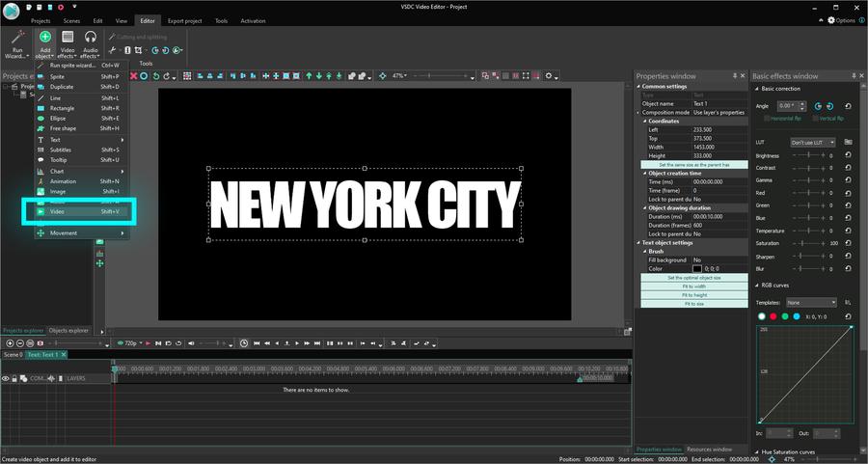Click the move layer down green arrow
868x464 pixels.
coord(319,76)
